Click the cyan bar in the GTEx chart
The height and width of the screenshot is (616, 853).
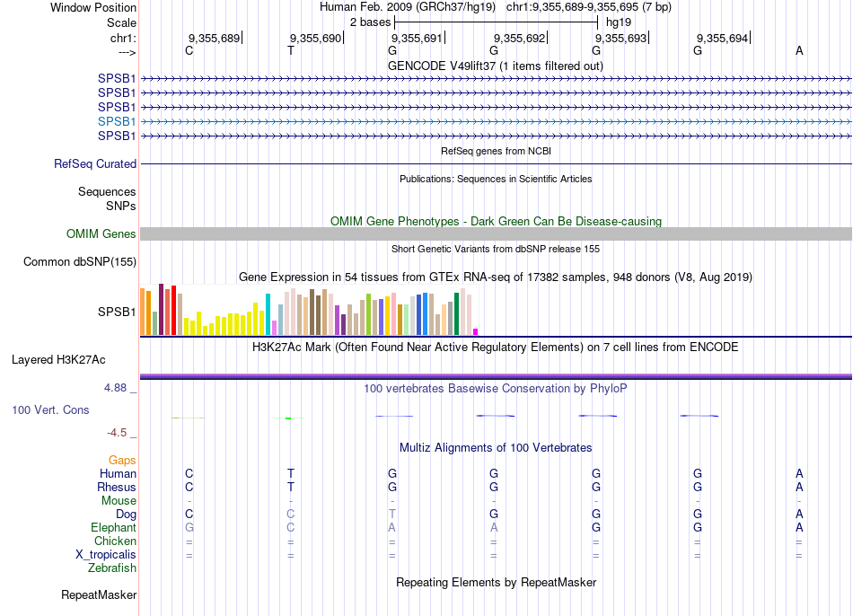(268, 314)
